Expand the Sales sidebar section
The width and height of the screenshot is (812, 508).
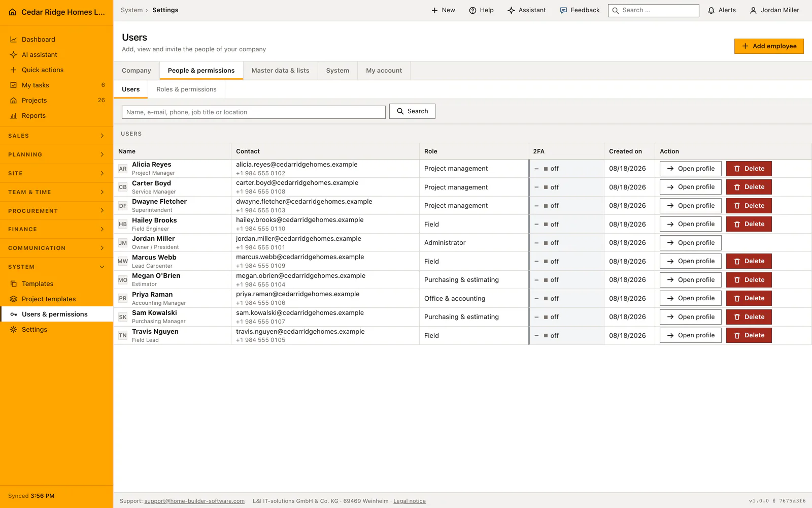click(56, 136)
